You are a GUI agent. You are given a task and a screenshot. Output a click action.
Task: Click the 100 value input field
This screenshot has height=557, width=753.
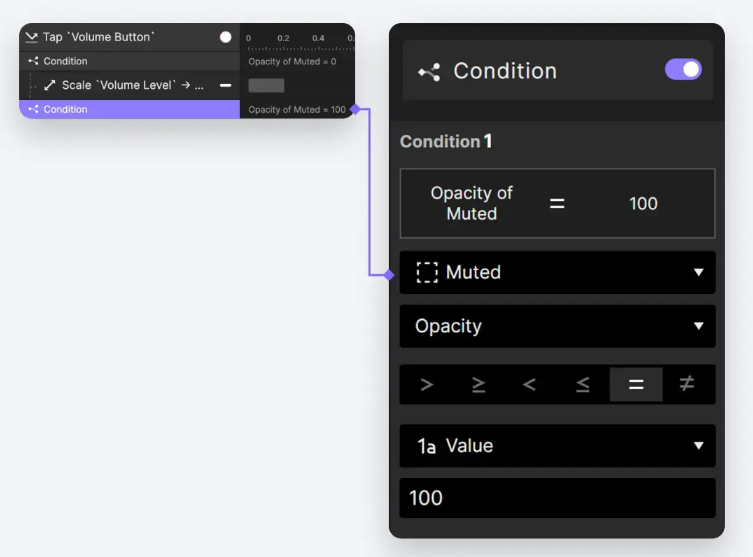(558, 498)
